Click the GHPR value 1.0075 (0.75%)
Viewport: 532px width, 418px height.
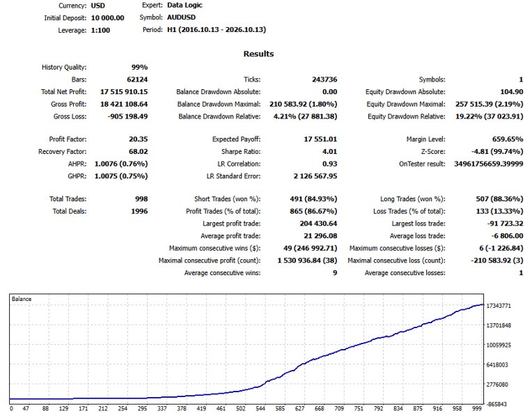(x=121, y=176)
